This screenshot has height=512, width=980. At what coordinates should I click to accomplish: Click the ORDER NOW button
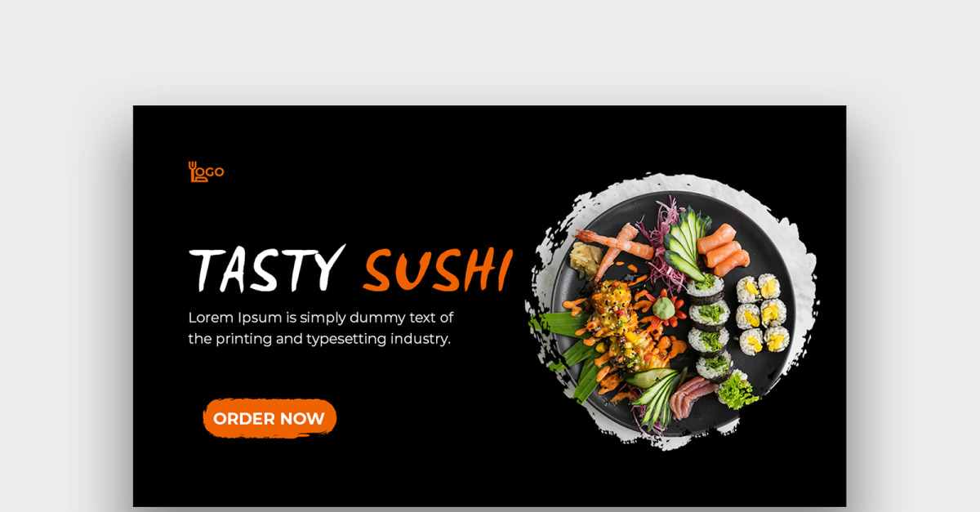pos(269,418)
